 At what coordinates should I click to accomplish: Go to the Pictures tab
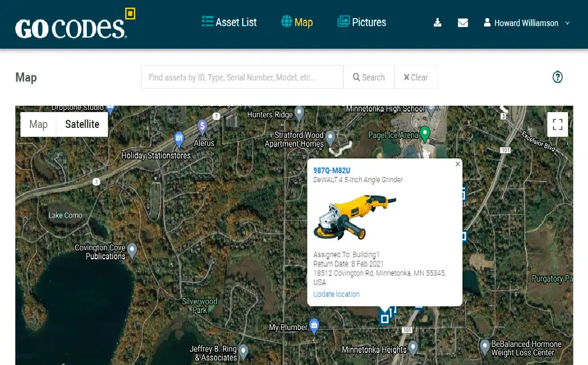pos(362,22)
